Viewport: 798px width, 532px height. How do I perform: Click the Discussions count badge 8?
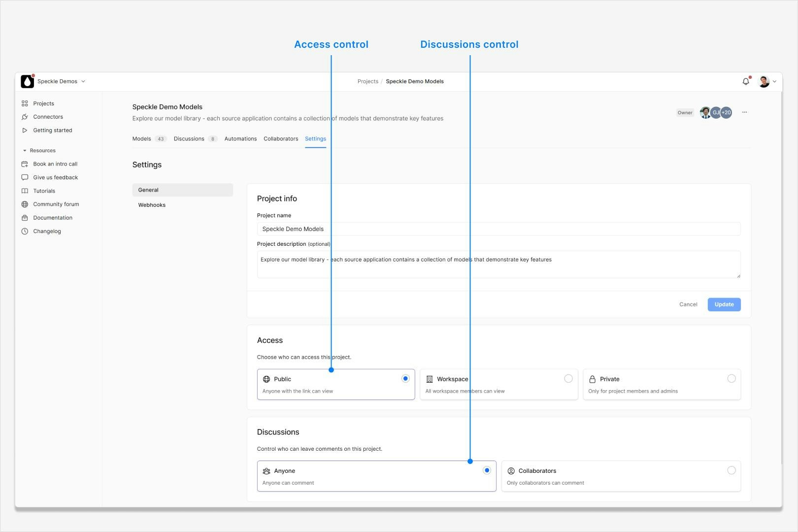(213, 139)
